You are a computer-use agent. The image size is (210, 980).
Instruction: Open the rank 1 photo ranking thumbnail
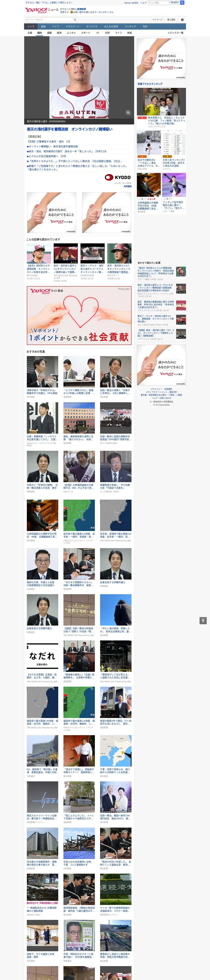click(162, 102)
